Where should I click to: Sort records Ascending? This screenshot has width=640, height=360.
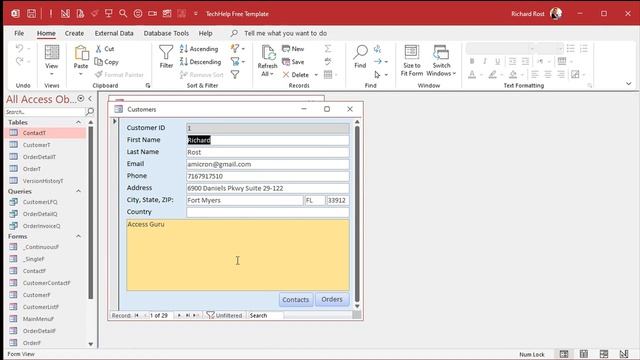coord(199,49)
